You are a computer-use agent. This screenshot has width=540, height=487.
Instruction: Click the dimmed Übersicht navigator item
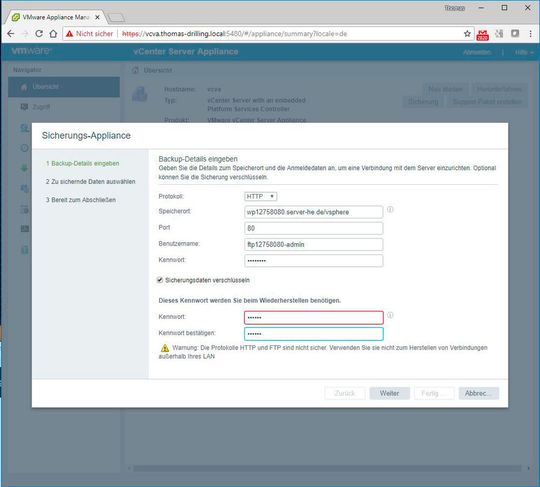click(x=64, y=87)
